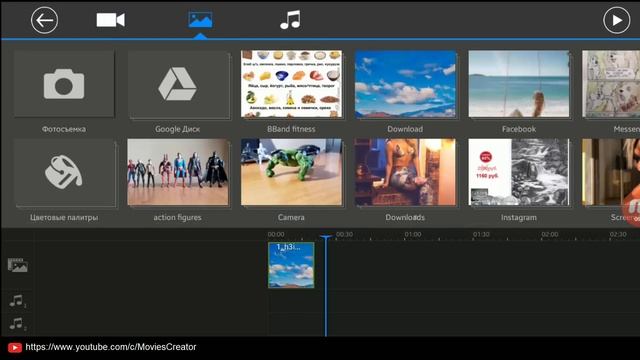640x360 pixels.
Task: Open the Downloads folder thumbnail
Action: [405, 172]
